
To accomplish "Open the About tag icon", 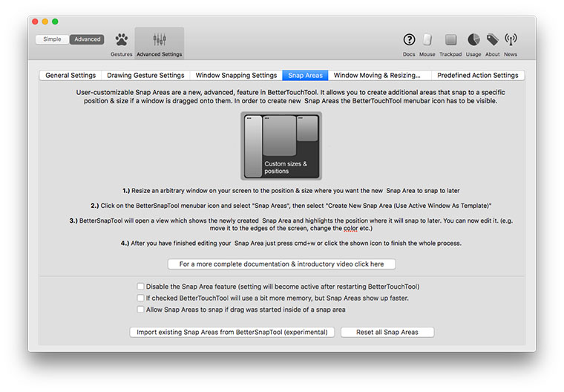I will [492, 39].
